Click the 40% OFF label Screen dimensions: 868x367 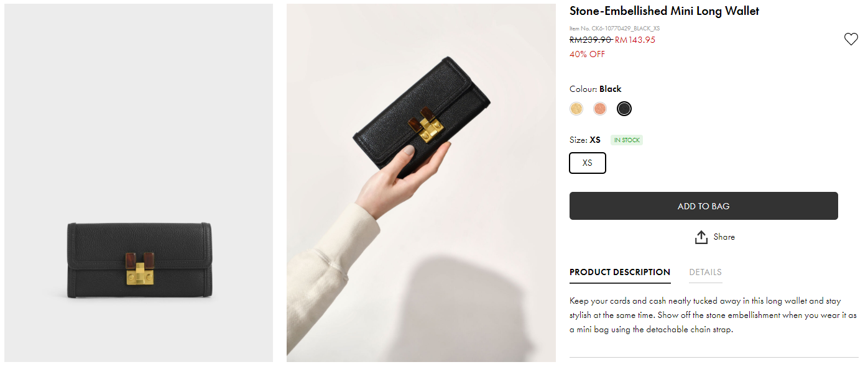[587, 55]
